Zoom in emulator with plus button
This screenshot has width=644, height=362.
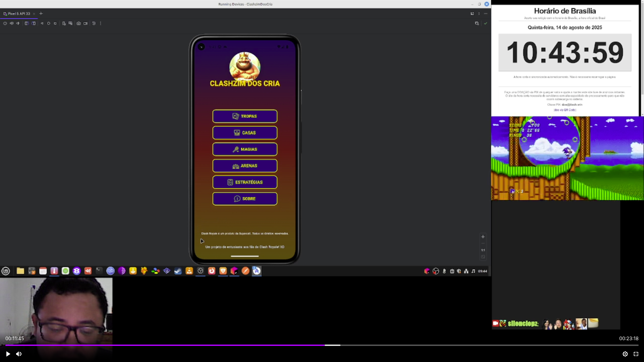tap(483, 237)
